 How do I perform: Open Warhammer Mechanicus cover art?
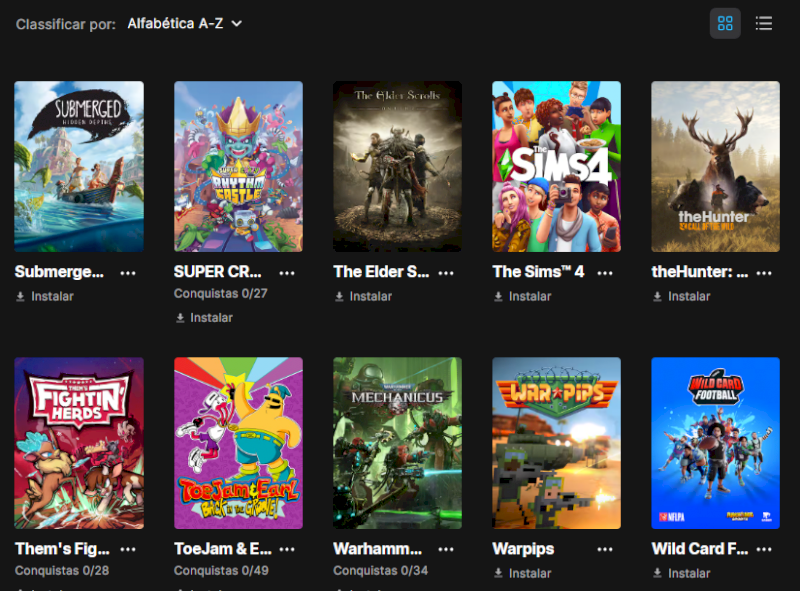[397, 443]
